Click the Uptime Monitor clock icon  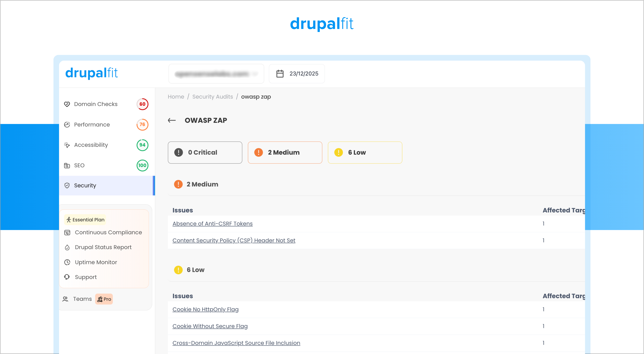click(67, 262)
